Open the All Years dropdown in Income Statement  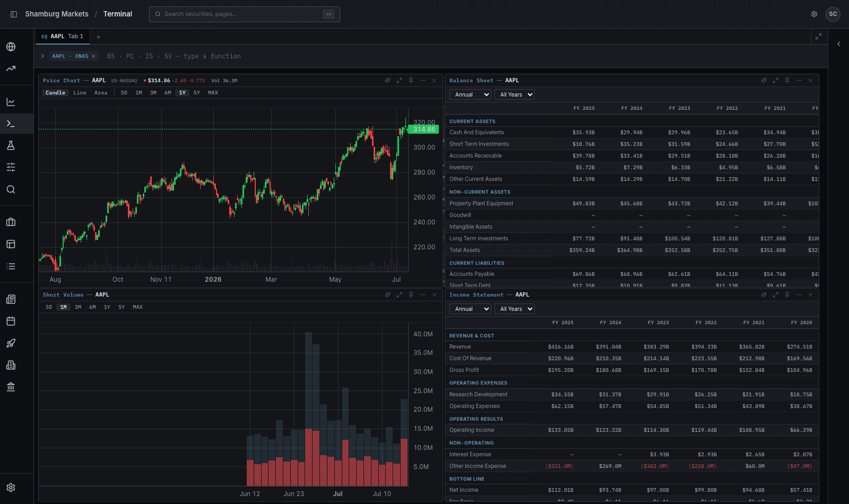click(515, 309)
